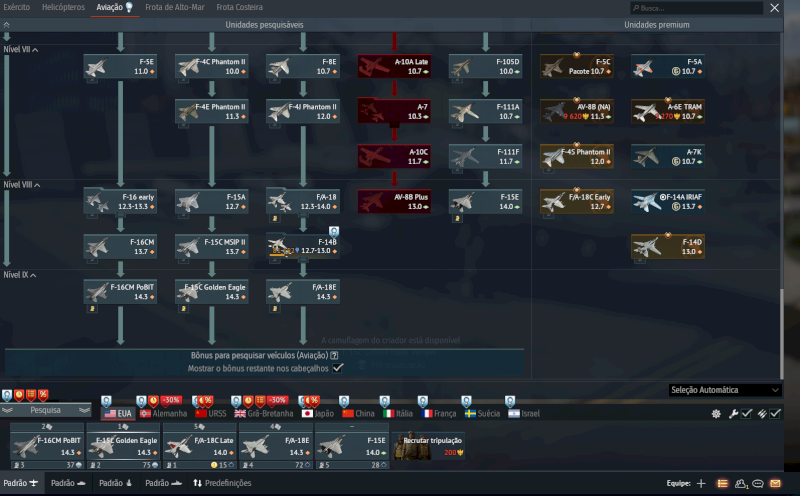Viewport: 800px width, 496px height.
Task: Switch to the Frota Costeira tab
Action: (239, 7)
